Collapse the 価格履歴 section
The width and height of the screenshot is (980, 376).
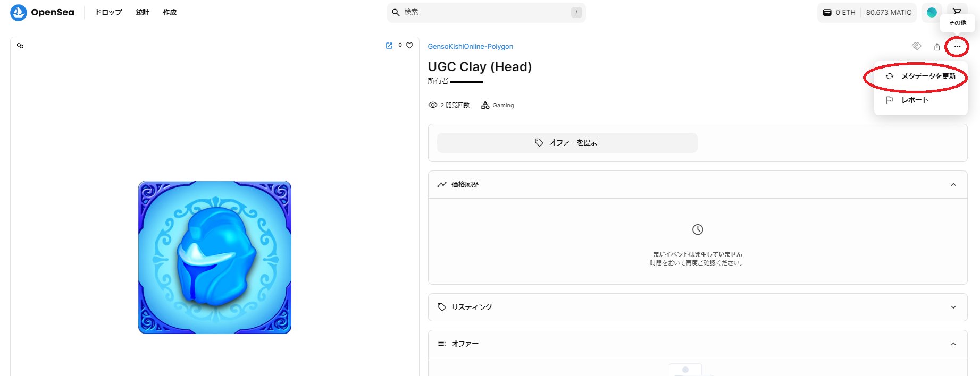tap(953, 185)
